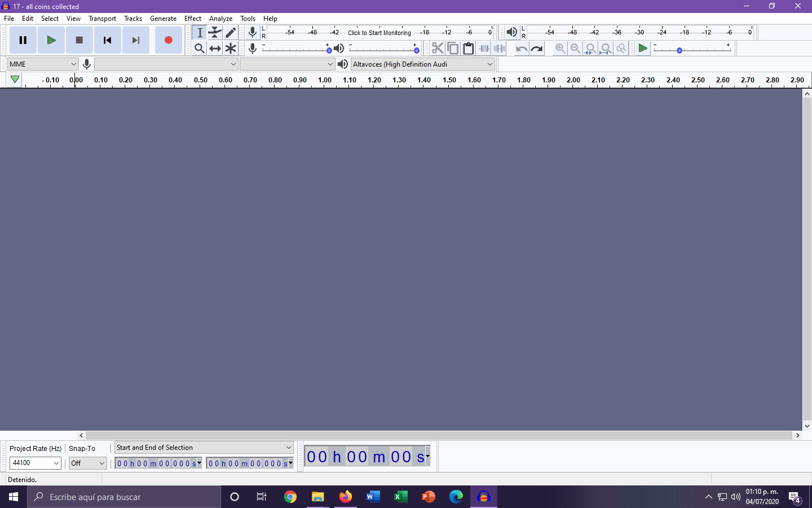Skip to Start of the project

tap(107, 40)
